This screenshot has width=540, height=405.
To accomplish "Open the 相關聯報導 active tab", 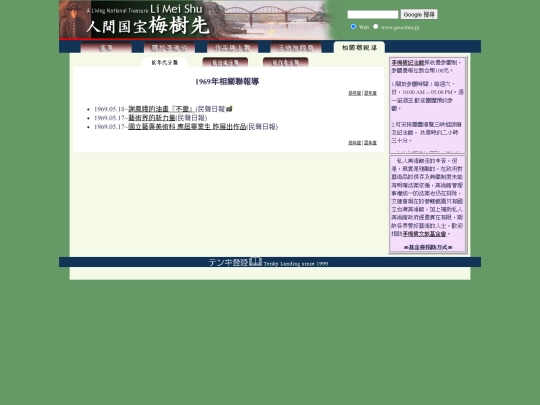I will [359, 47].
